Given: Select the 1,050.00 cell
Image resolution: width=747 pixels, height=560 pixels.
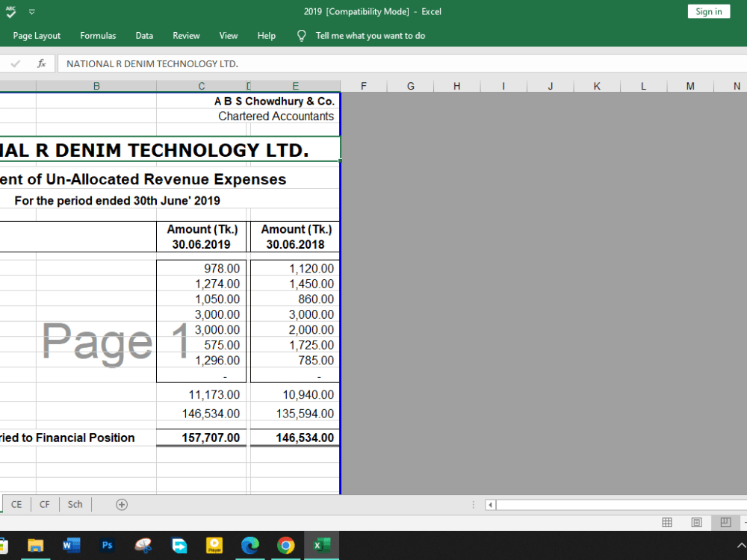Looking at the screenshot, I should click(x=202, y=299).
